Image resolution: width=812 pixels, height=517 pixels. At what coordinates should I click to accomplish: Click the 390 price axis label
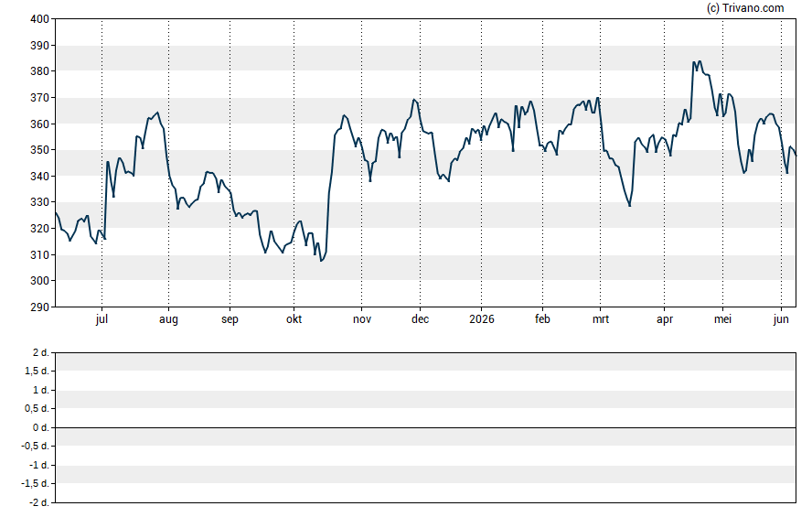click(x=40, y=46)
